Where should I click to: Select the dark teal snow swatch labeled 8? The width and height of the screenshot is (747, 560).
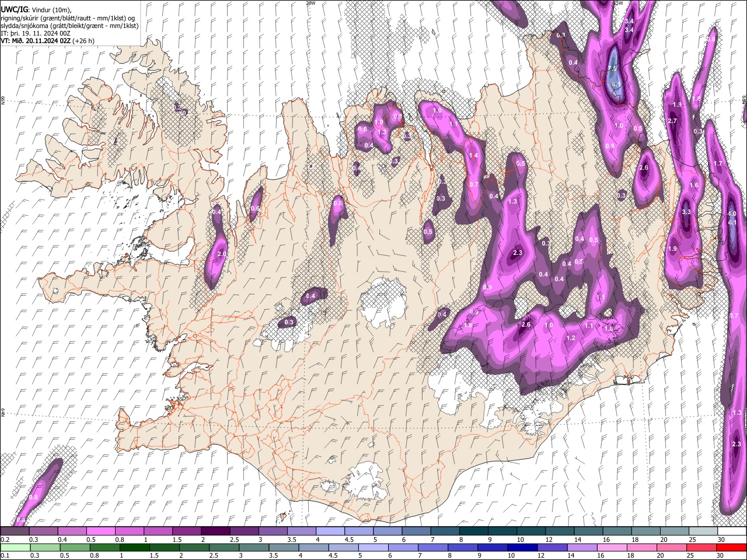pyautogui.click(x=474, y=531)
